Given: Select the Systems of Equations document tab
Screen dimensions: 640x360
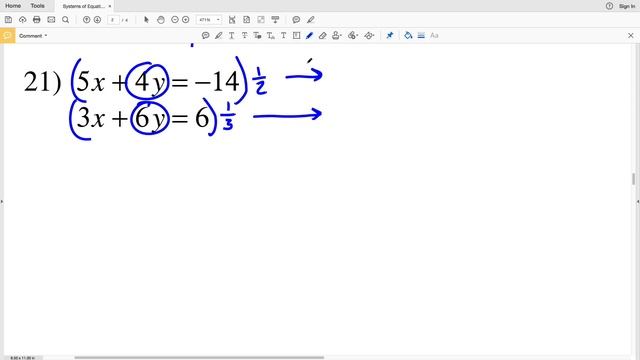Looking at the screenshot, I should 83,6.
